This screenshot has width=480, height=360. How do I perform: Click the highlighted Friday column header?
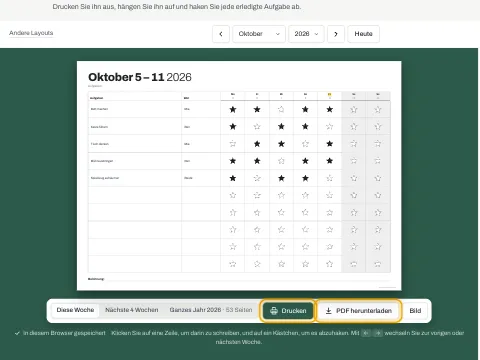coord(330,96)
